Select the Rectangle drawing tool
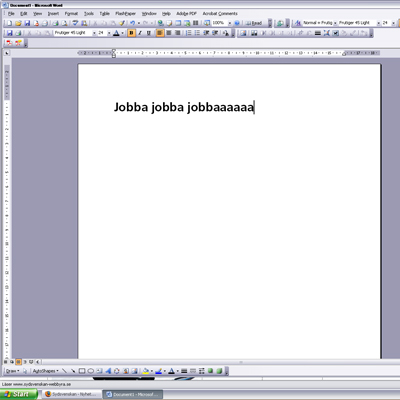This screenshot has height=400, width=400. pos(82,371)
